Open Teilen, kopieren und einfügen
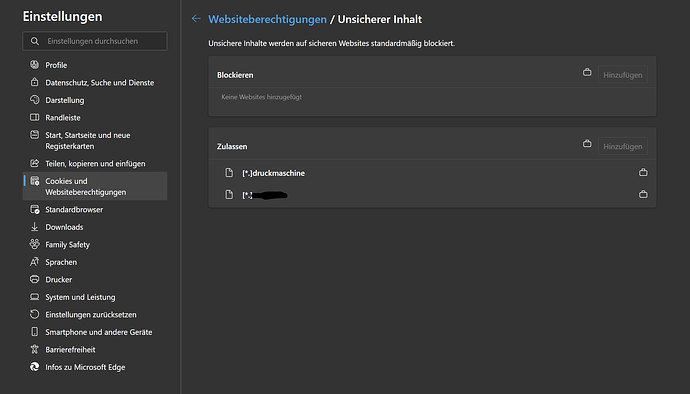 click(x=95, y=163)
